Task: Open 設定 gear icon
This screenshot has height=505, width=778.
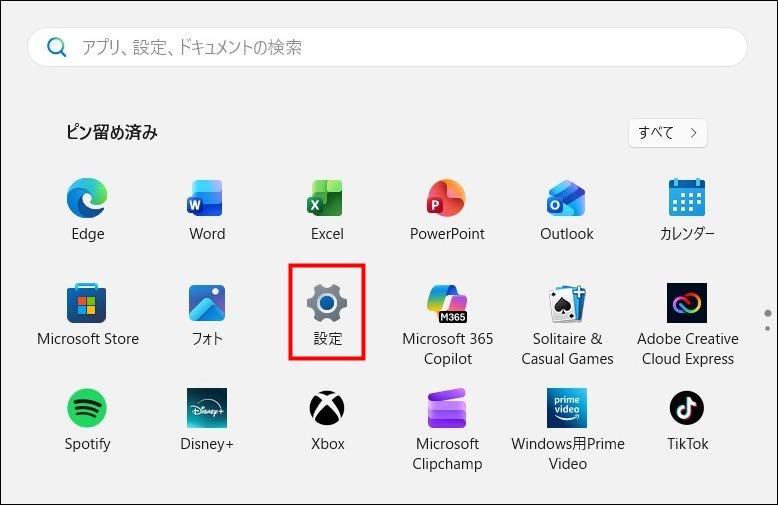Action: 327,304
